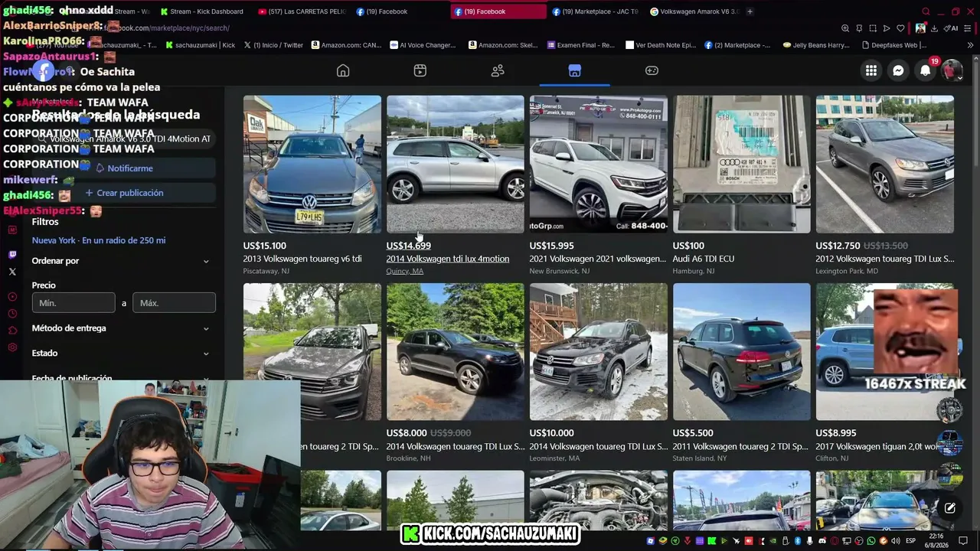Open the Facebook menu grid icon
980x551 pixels.
pos(871,70)
